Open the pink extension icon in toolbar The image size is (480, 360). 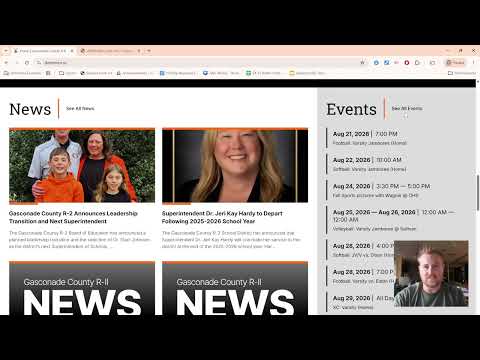click(x=396, y=63)
